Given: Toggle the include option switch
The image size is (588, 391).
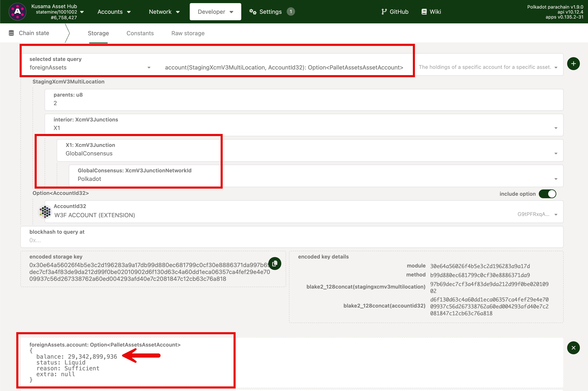Looking at the screenshot, I should pos(547,194).
